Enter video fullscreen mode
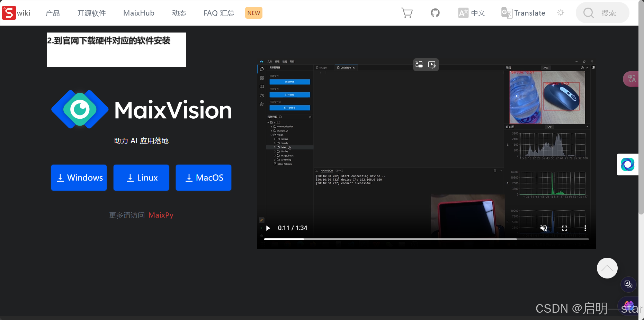Image resolution: width=644 pixels, height=320 pixels. coord(565,228)
